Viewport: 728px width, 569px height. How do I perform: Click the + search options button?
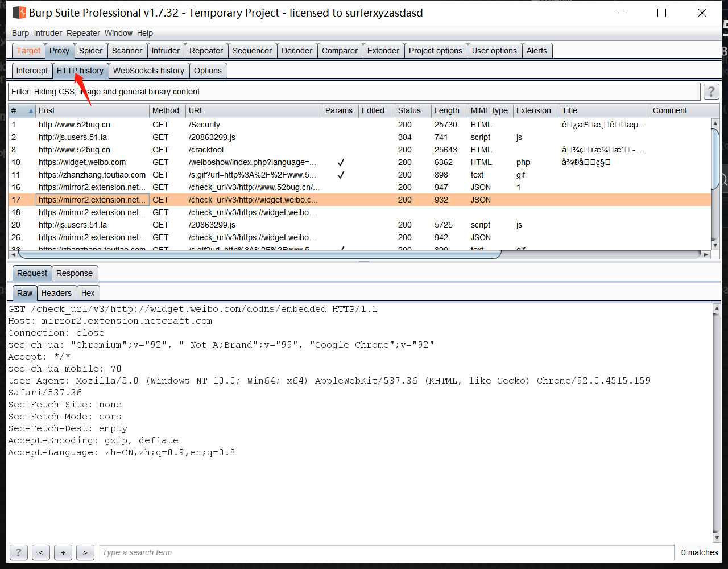[63, 552]
